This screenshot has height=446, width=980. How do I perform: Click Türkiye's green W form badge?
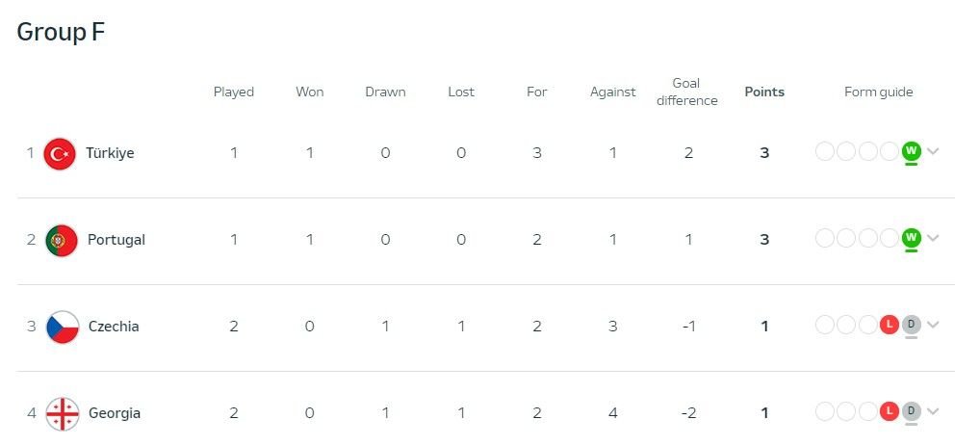pos(912,150)
